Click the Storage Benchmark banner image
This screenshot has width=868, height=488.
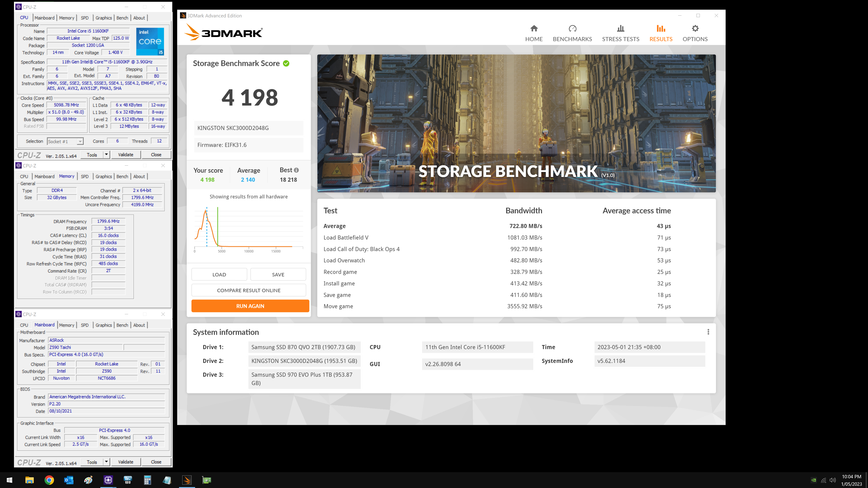pyautogui.click(x=516, y=123)
